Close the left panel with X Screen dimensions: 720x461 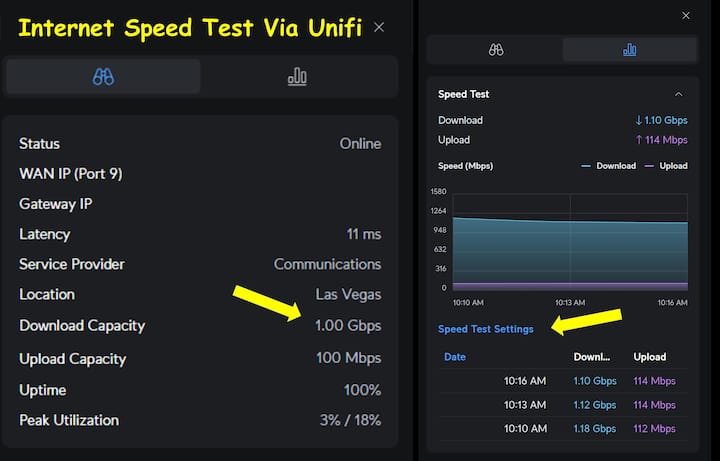coord(379,27)
